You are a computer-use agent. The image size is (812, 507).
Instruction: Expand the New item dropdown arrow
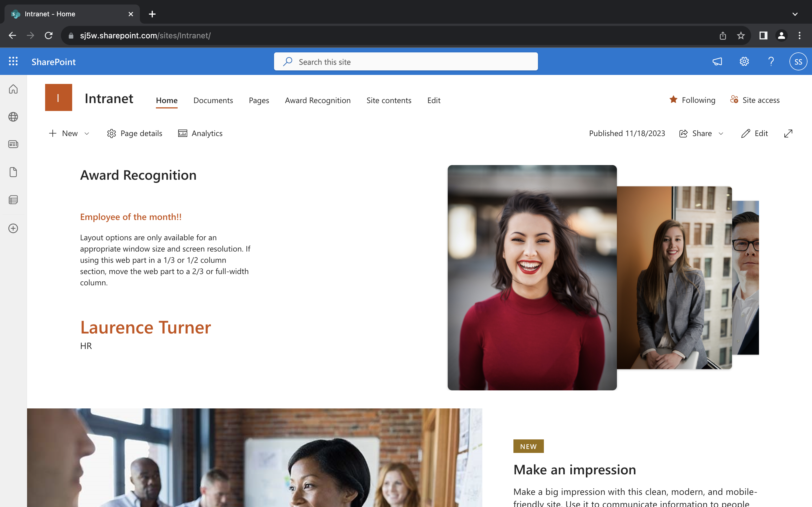click(x=87, y=133)
